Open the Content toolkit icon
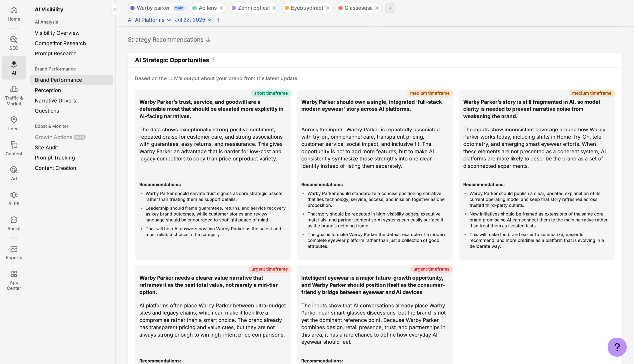 point(14,145)
